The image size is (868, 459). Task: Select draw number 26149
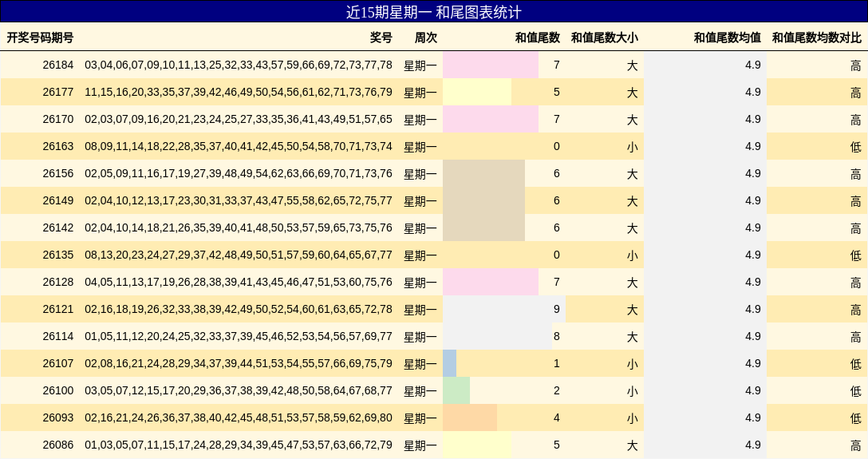58,200
